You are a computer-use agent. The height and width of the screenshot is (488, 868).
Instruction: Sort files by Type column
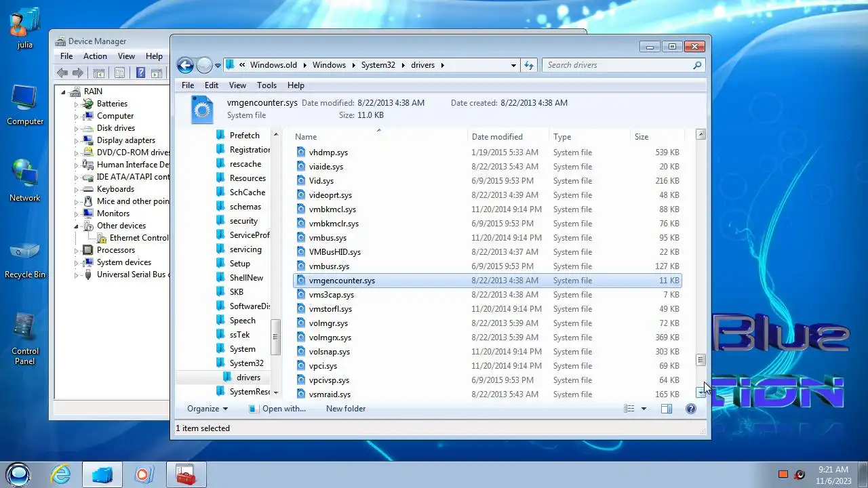tap(589, 137)
